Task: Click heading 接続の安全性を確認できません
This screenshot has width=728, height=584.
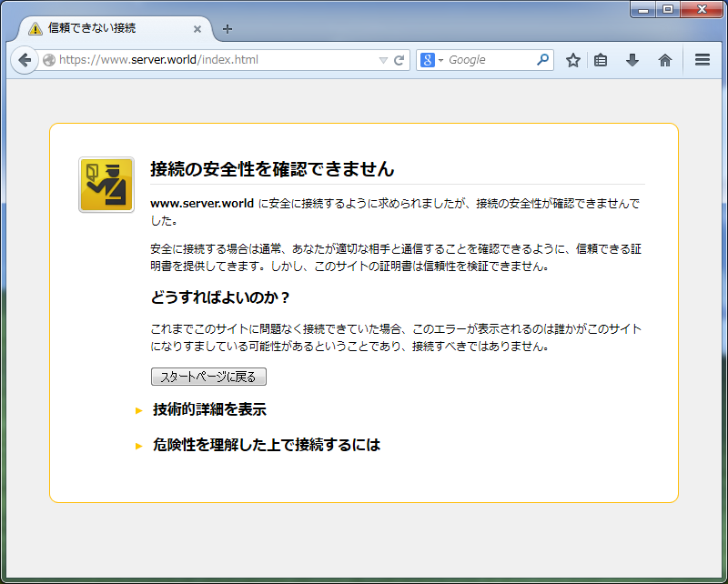Action: pyautogui.click(x=272, y=168)
